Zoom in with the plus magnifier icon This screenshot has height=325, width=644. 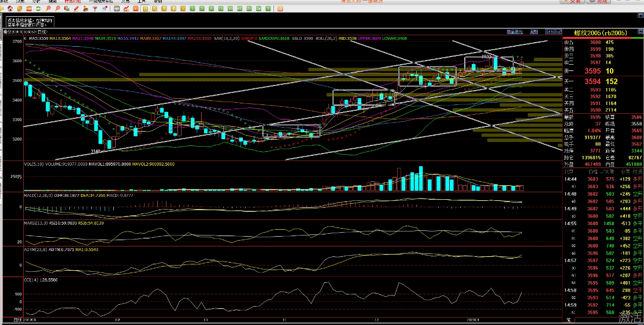coord(48,8)
